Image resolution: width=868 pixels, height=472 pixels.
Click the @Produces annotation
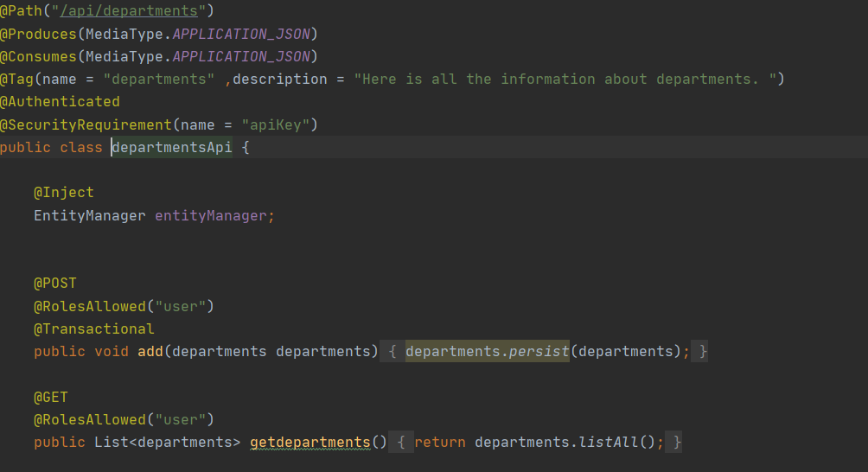[38, 35]
